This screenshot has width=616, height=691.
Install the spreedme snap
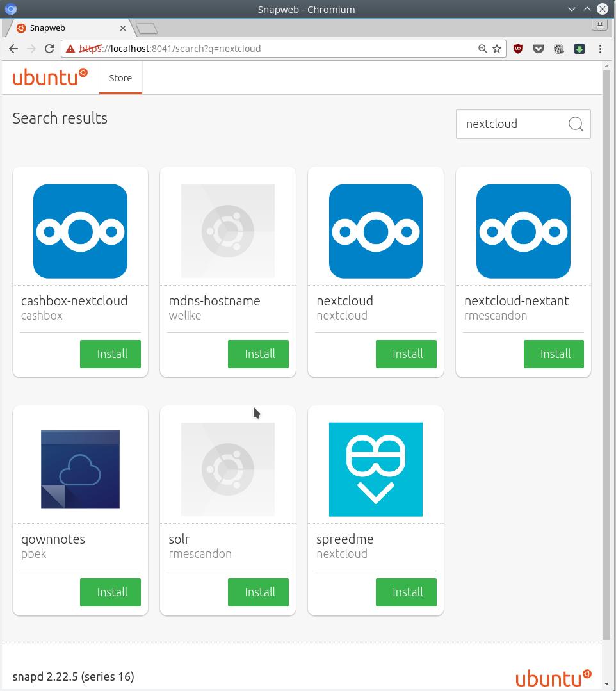[x=406, y=592]
